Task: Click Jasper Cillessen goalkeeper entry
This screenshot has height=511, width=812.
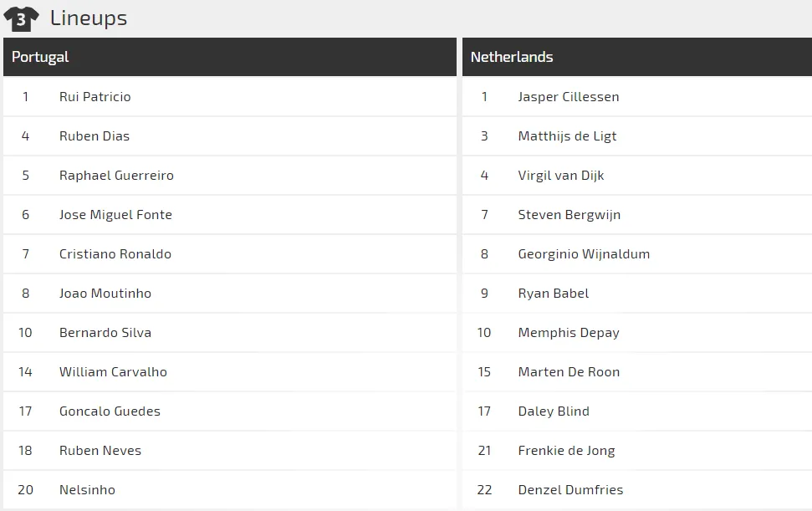Action: [569, 97]
